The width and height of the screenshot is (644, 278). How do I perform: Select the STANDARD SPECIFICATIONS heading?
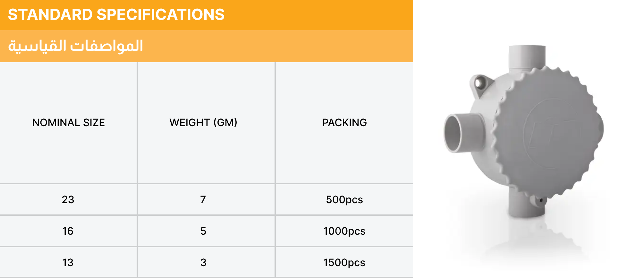coord(116,15)
